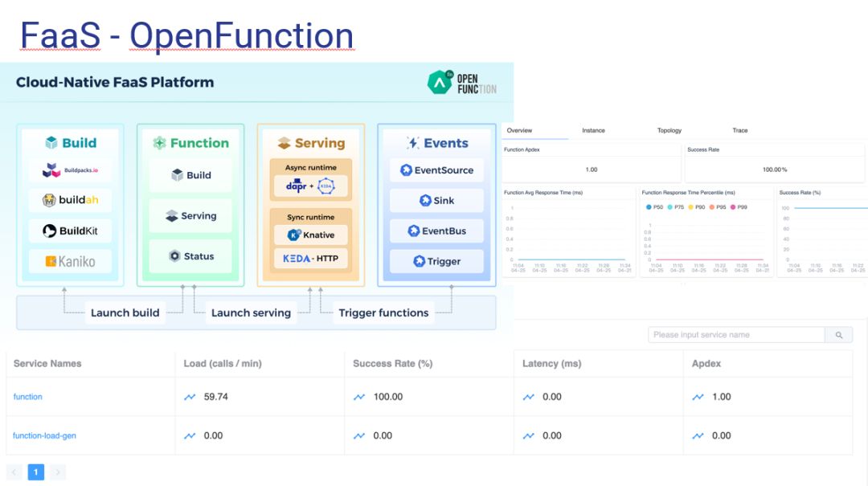Click latency trend icon in function-load-gen row

[528, 435]
